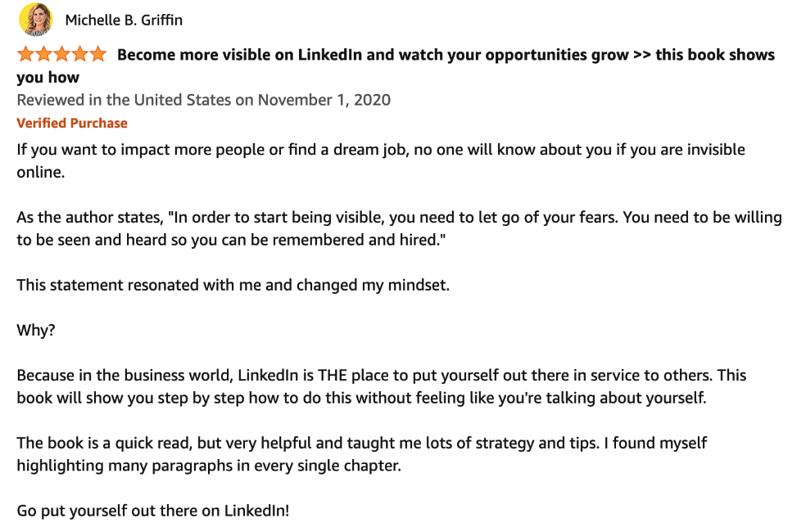Click the sentence "This statement resonated with me"
This screenshot has height=532, width=806.
pyautogui.click(x=233, y=286)
